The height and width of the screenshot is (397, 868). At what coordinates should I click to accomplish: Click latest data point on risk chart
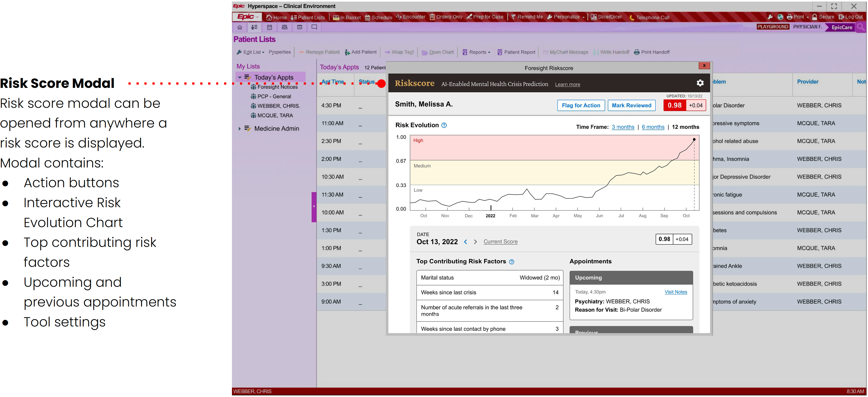(694, 139)
